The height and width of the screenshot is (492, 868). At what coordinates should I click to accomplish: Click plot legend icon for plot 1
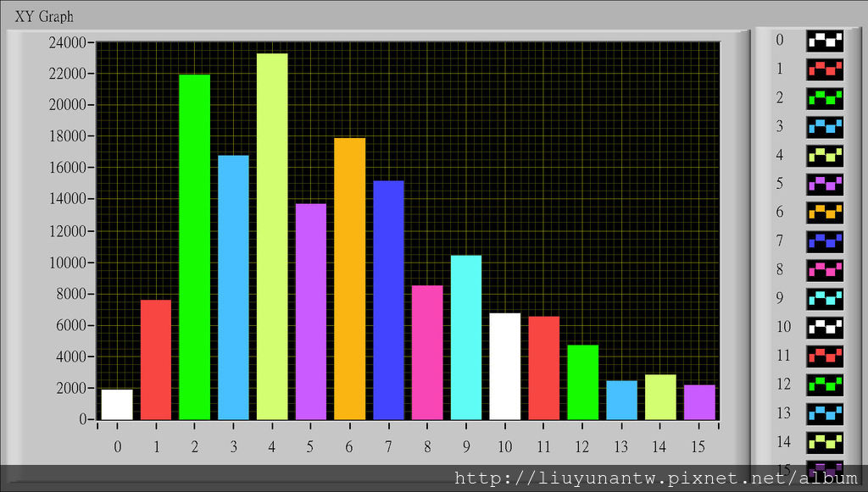tap(825, 69)
